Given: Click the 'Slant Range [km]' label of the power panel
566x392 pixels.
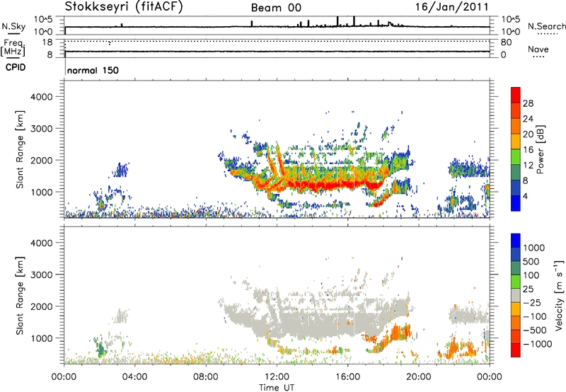Looking at the screenshot, I should coord(20,149).
